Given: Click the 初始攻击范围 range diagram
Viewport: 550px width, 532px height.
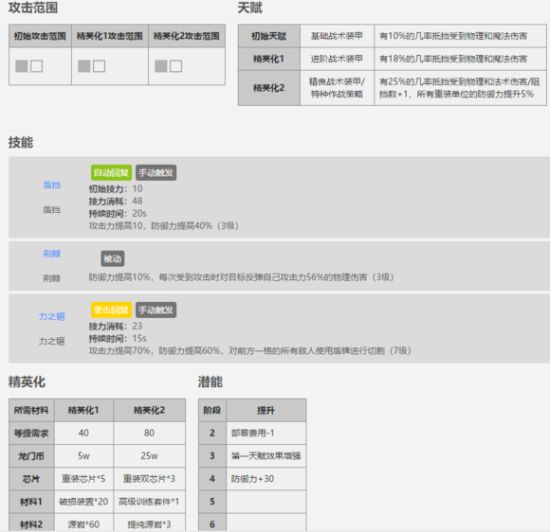Looking at the screenshot, I should [x=29, y=66].
